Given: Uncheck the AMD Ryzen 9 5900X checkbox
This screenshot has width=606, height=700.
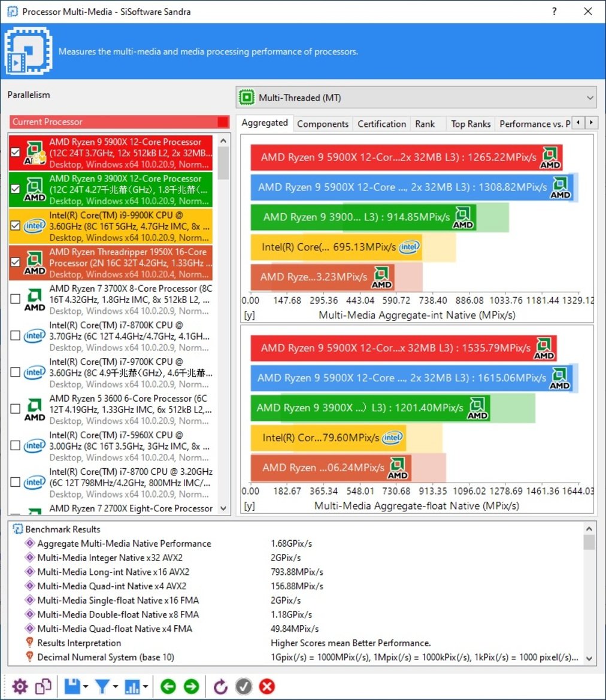Looking at the screenshot, I should [16, 152].
